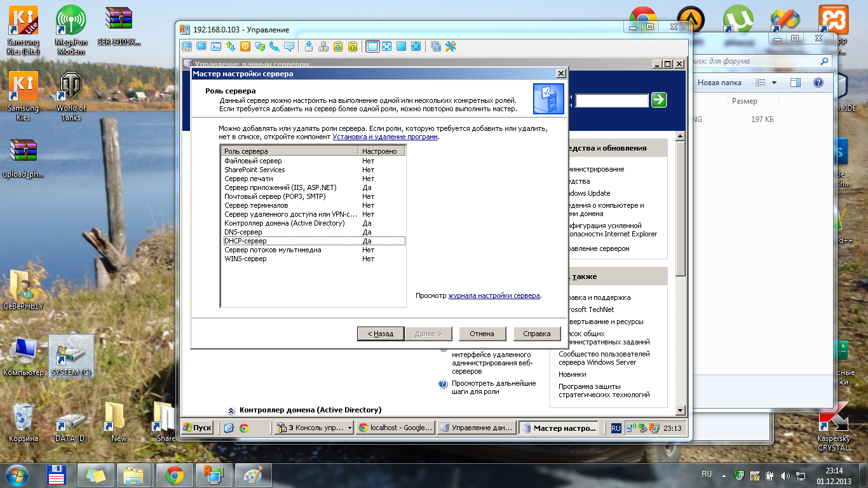The image size is (868, 488).
Task: Open Сообщество пользователей сервера Windows Server link
Action: [604, 358]
